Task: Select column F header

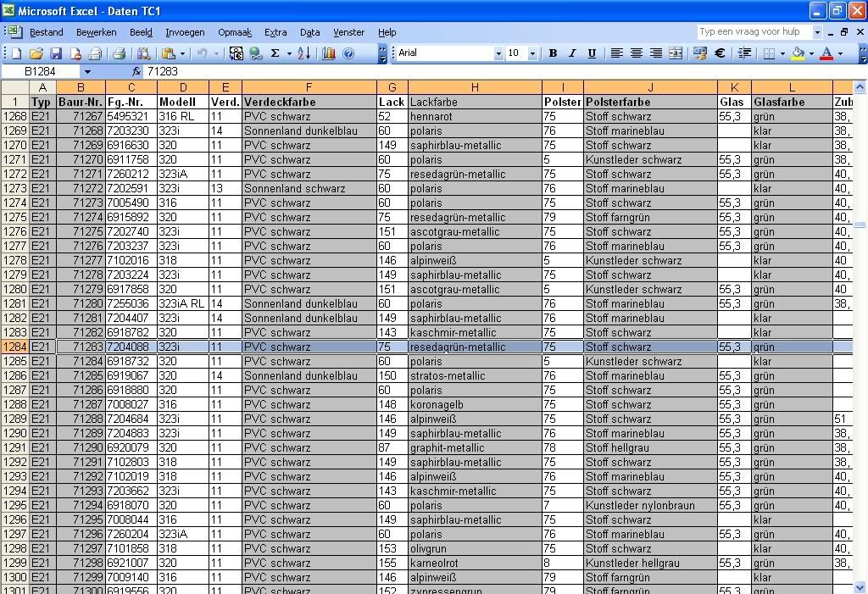Action: pyautogui.click(x=309, y=87)
